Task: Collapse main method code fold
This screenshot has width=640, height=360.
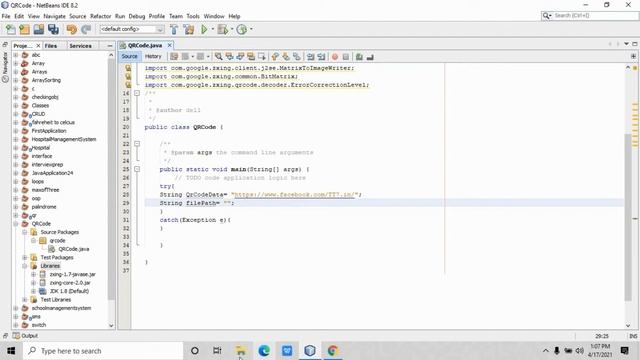Action: (x=137, y=169)
